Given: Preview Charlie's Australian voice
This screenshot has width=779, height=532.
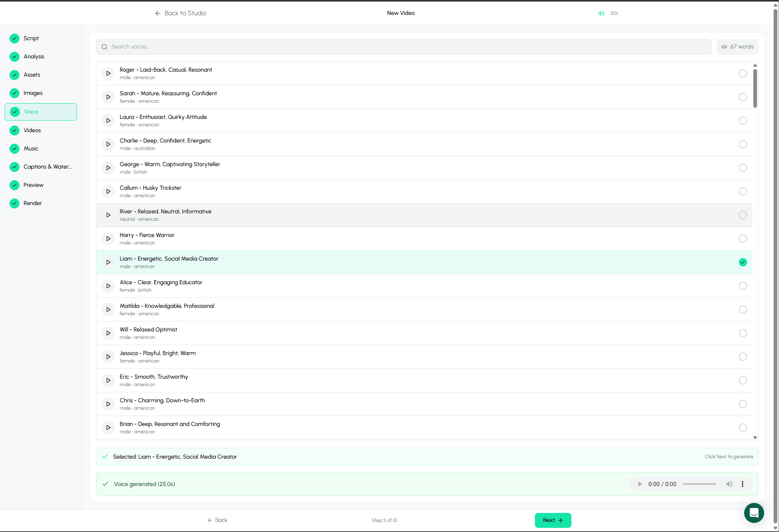Looking at the screenshot, I should [x=108, y=144].
